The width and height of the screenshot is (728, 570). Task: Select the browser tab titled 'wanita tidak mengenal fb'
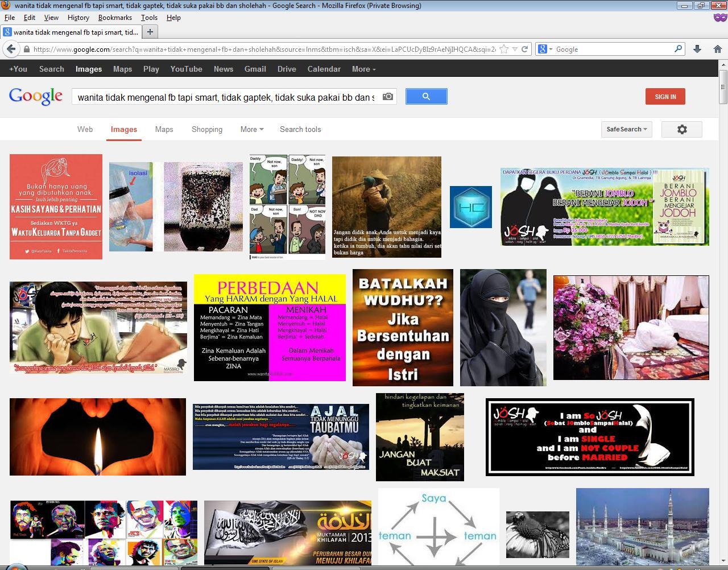71,32
